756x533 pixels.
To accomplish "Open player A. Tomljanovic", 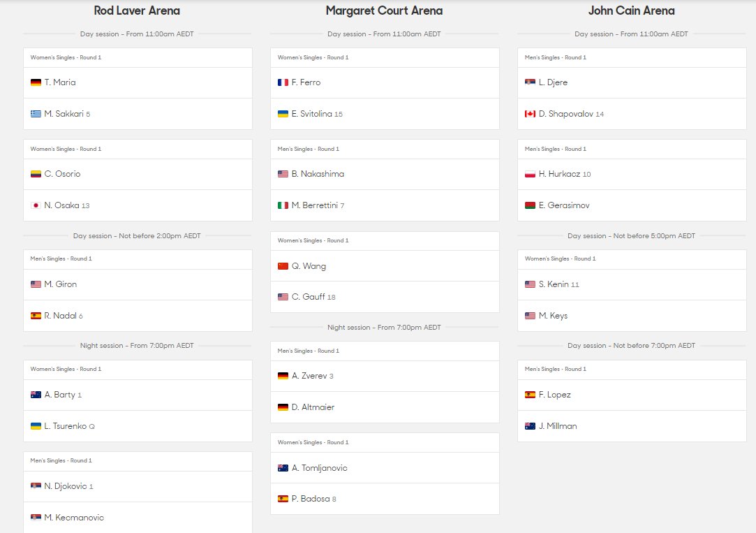I will (319, 468).
